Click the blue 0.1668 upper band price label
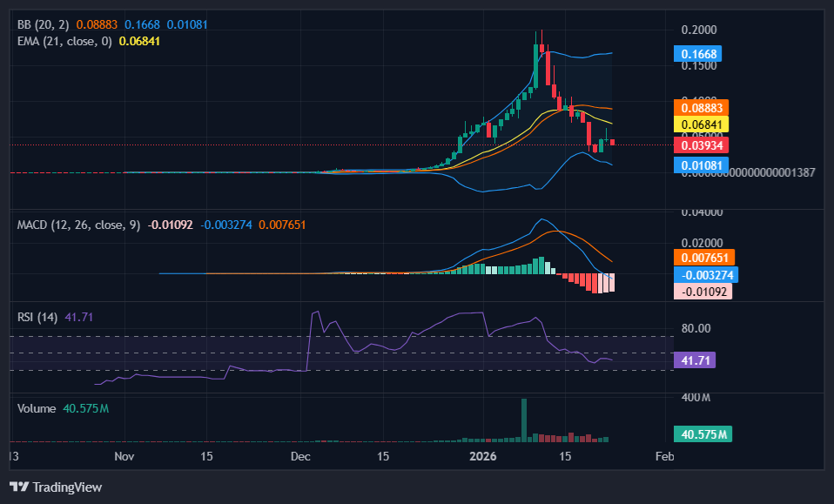Screen dimensions: 834x504 [700, 54]
